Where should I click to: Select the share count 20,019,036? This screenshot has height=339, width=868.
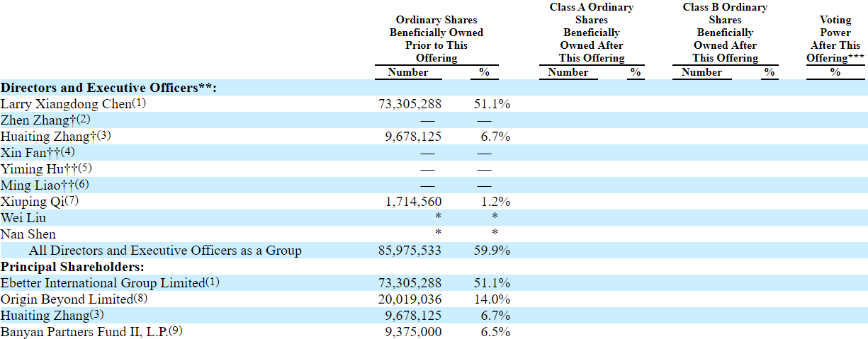[x=410, y=299]
